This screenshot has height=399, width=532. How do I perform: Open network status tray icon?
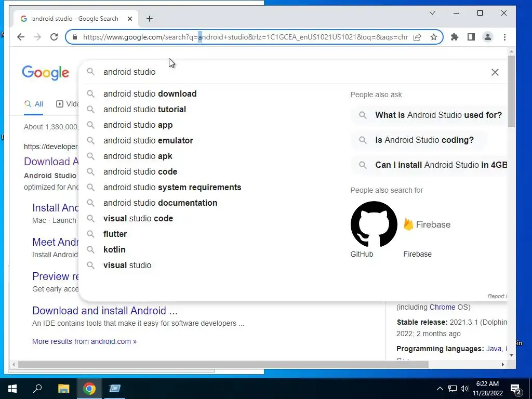coord(453,389)
